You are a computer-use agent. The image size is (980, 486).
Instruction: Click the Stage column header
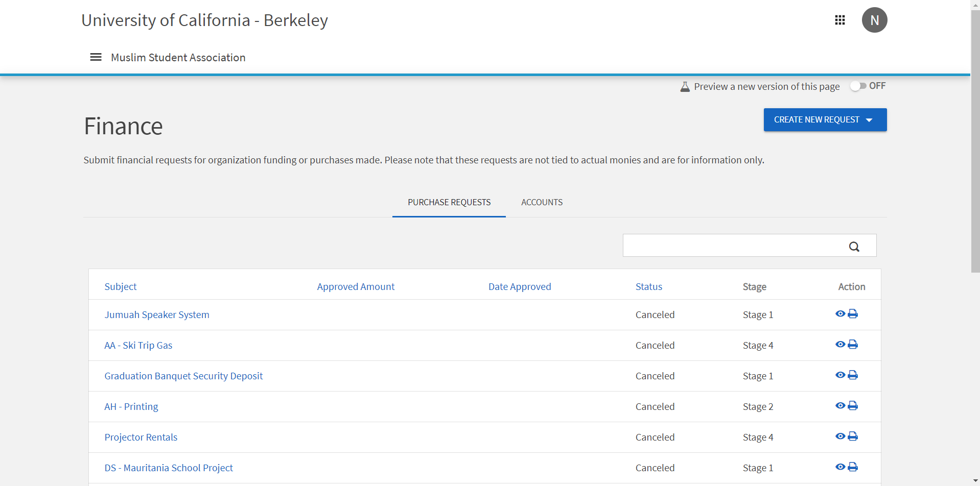[755, 286]
